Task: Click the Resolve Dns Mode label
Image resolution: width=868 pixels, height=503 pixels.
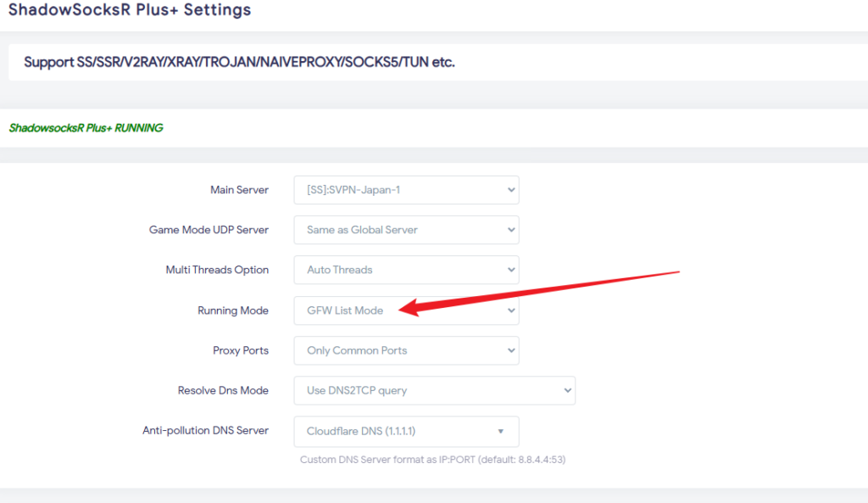Action: [x=223, y=390]
